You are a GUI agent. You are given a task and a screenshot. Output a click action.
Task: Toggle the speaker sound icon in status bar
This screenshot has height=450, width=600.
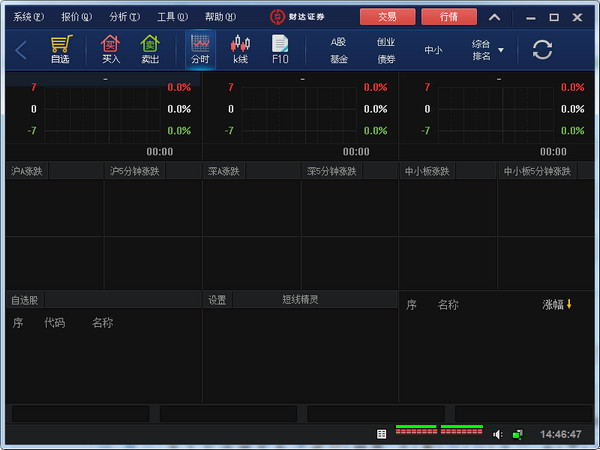pyautogui.click(x=498, y=434)
